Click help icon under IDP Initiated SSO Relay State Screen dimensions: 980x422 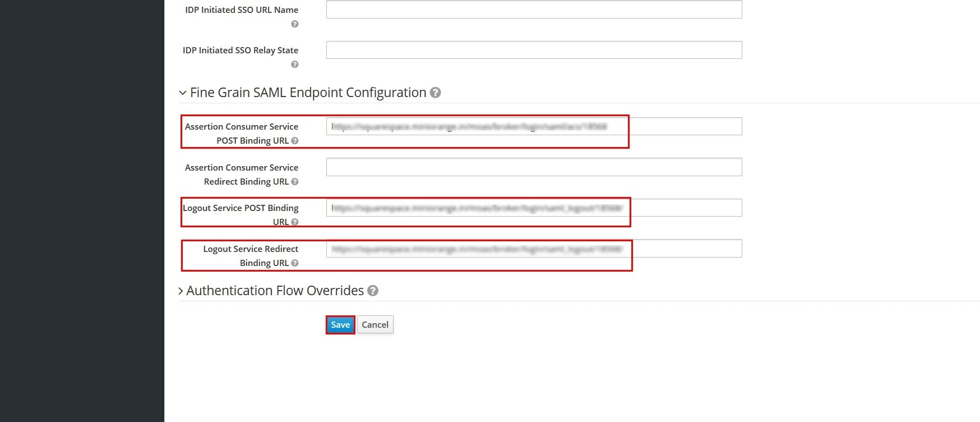pyautogui.click(x=295, y=65)
